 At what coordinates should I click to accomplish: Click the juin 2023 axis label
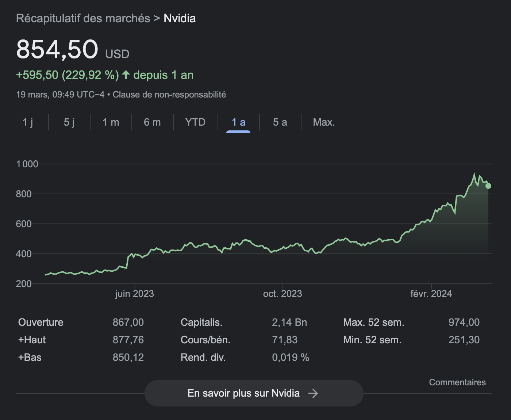point(135,294)
